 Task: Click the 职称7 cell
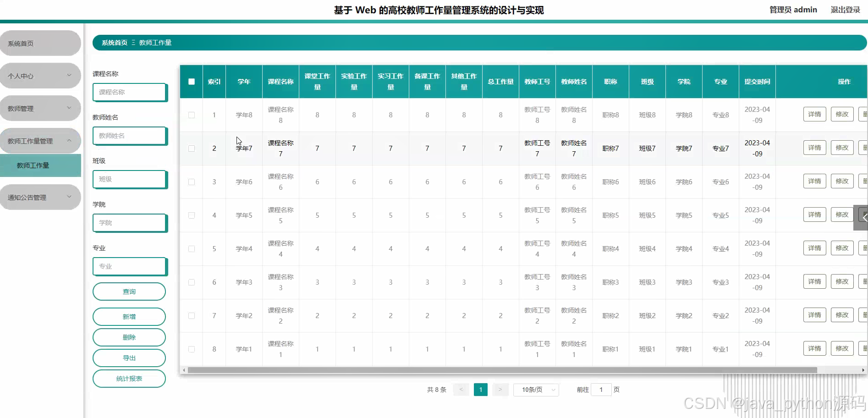coord(610,148)
